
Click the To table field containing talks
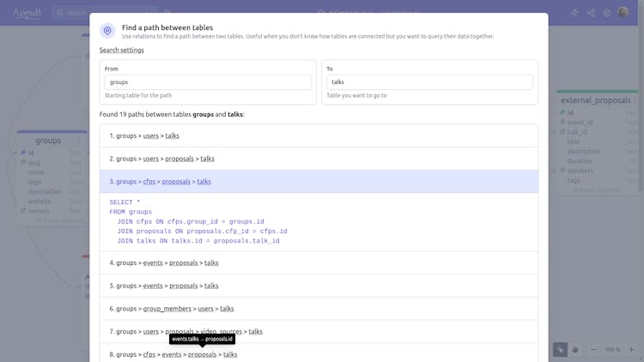click(429, 82)
